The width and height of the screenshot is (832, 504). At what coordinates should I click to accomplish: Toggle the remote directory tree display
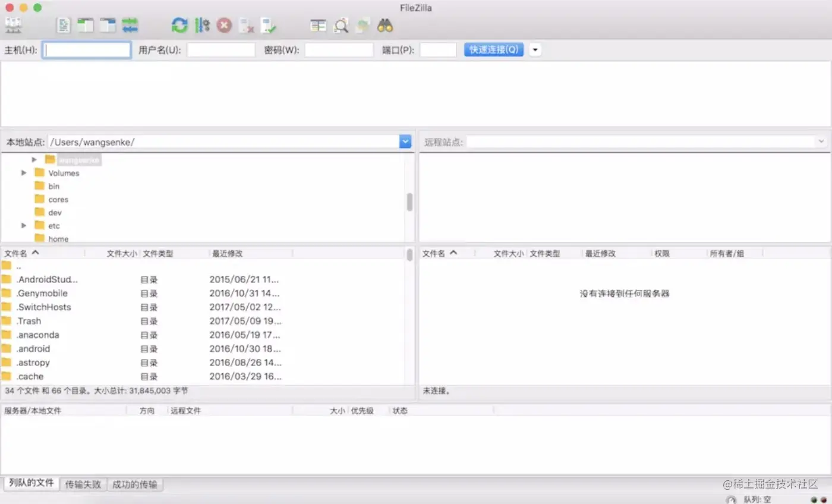pyautogui.click(x=108, y=25)
